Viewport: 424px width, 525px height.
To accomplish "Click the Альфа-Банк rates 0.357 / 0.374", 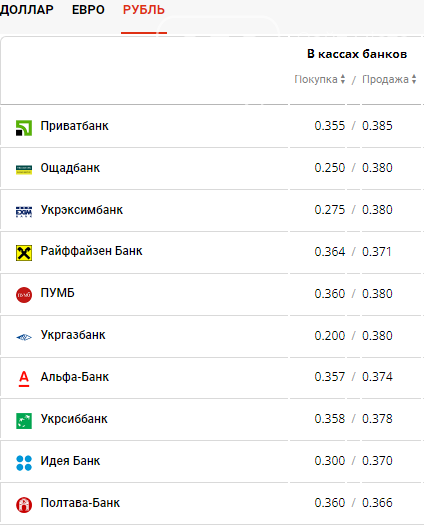I will 353,377.
